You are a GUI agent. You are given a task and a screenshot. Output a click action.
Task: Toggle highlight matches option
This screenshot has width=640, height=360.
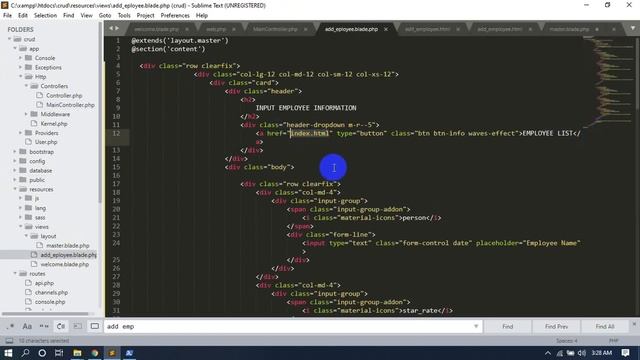(95, 327)
